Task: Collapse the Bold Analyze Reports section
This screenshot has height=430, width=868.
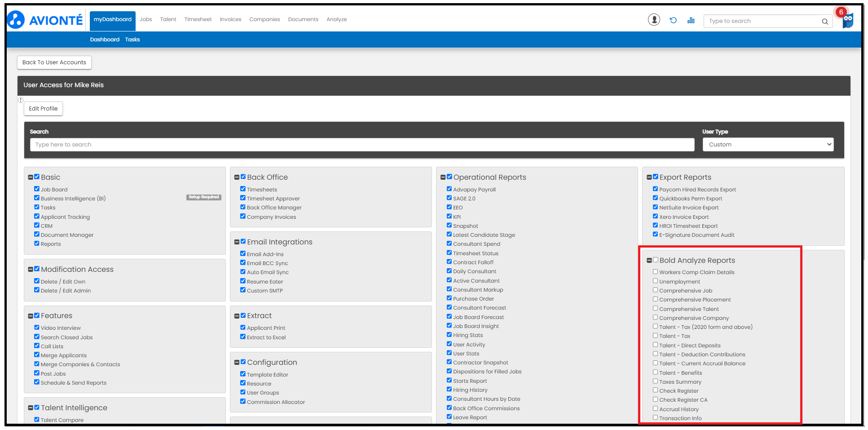Action: (x=649, y=261)
